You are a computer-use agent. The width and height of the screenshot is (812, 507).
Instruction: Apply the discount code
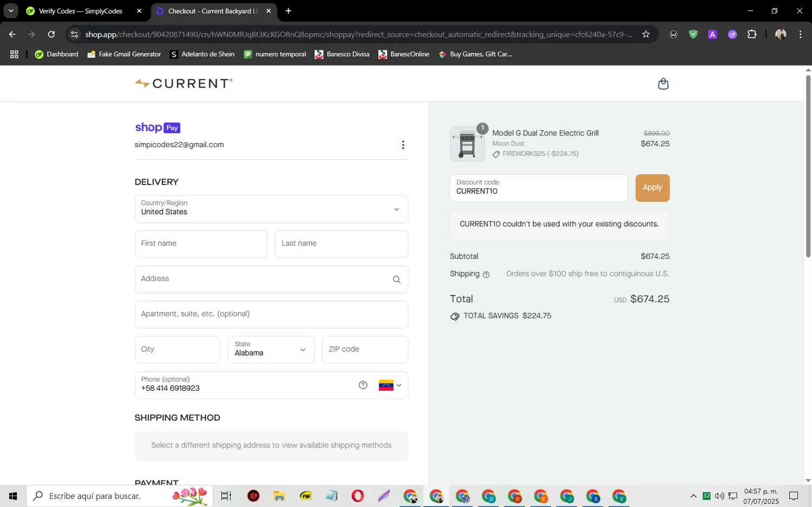pyautogui.click(x=652, y=188)
